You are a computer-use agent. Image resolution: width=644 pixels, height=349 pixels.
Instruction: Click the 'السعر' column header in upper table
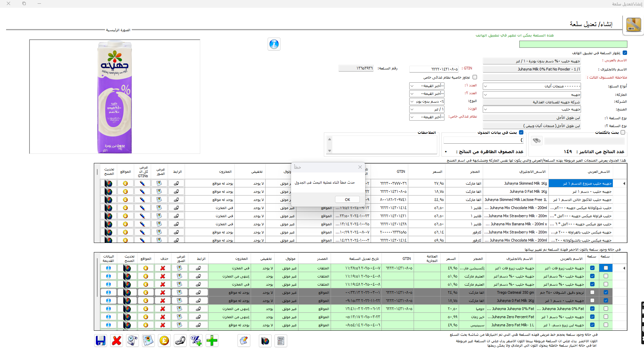coord(437,172)
